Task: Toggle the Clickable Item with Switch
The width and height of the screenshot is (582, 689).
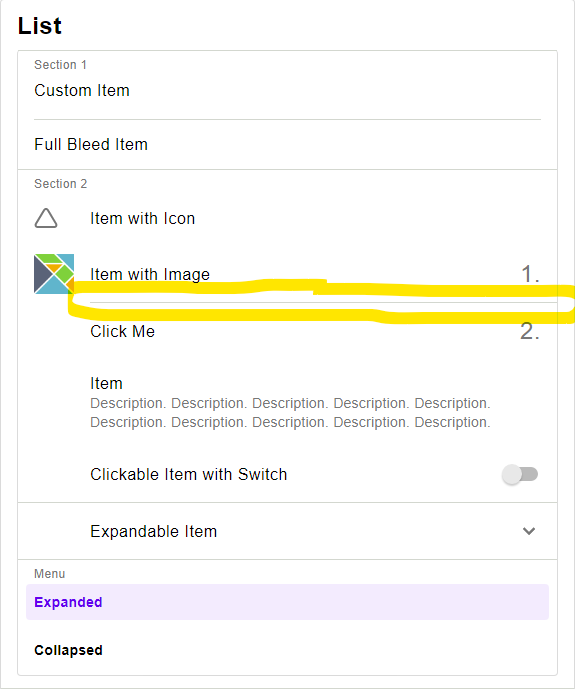Action: (520, 475)
